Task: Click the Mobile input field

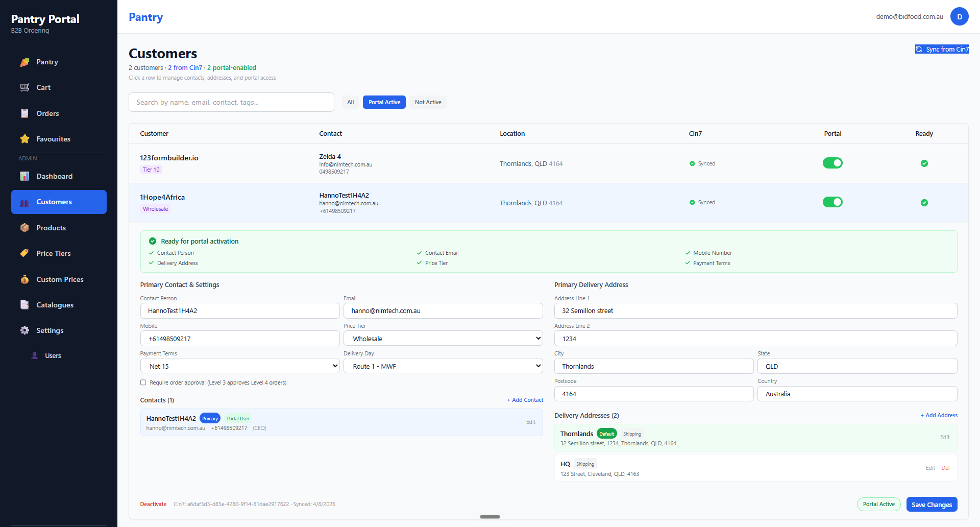Action: click(240, 339)
